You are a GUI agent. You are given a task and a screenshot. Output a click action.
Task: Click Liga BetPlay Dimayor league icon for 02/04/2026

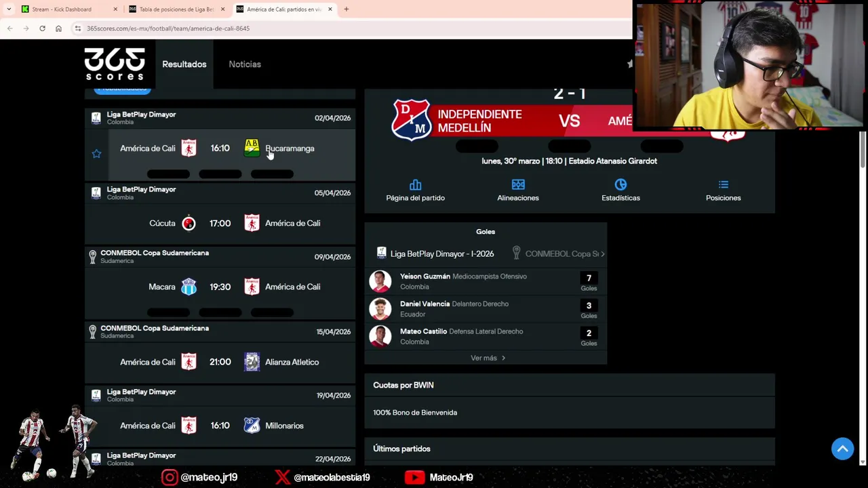click(96, 118)
